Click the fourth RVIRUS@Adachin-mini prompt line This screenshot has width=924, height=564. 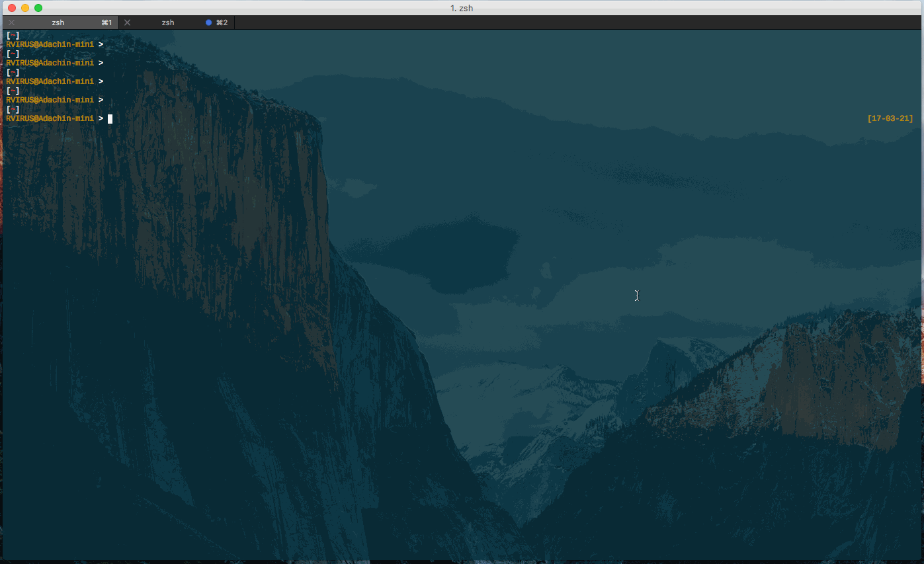50,100
